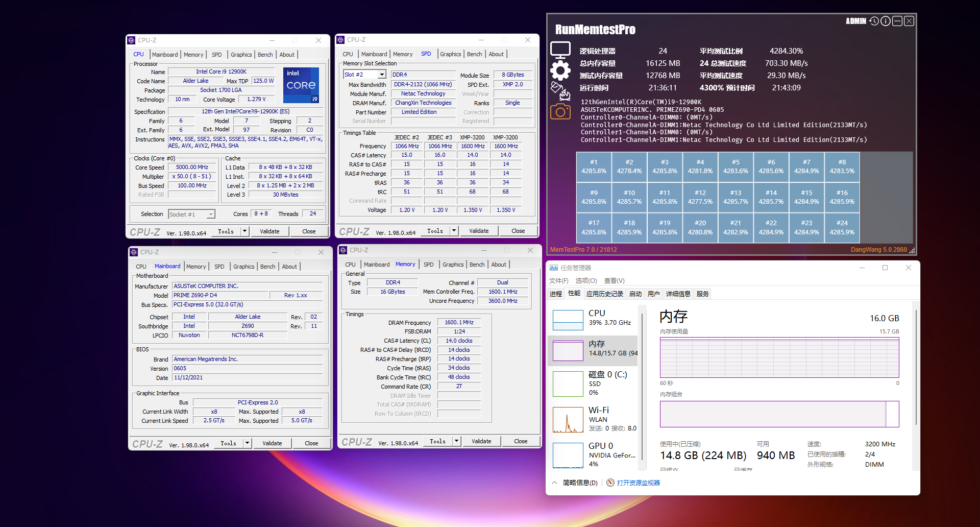
Task: Switch to Bench tab in CPU tab window
Action: tap(265, 55)
